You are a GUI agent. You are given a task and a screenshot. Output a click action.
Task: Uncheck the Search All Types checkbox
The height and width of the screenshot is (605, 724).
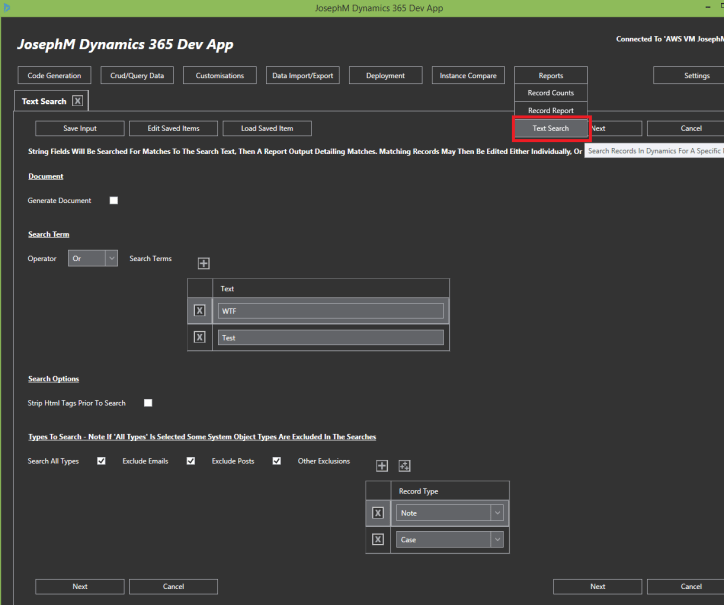point(101,461)
